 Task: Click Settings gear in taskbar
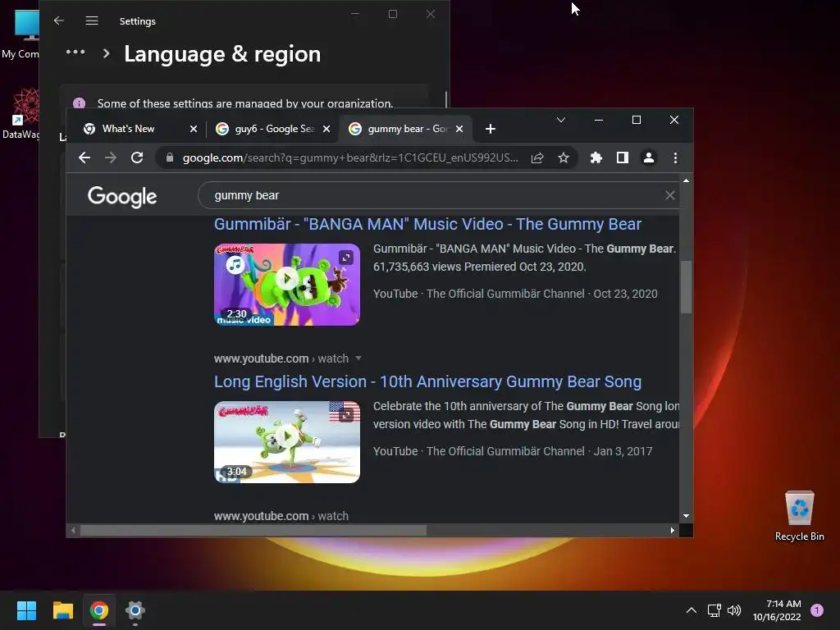(x=135, y=610)
